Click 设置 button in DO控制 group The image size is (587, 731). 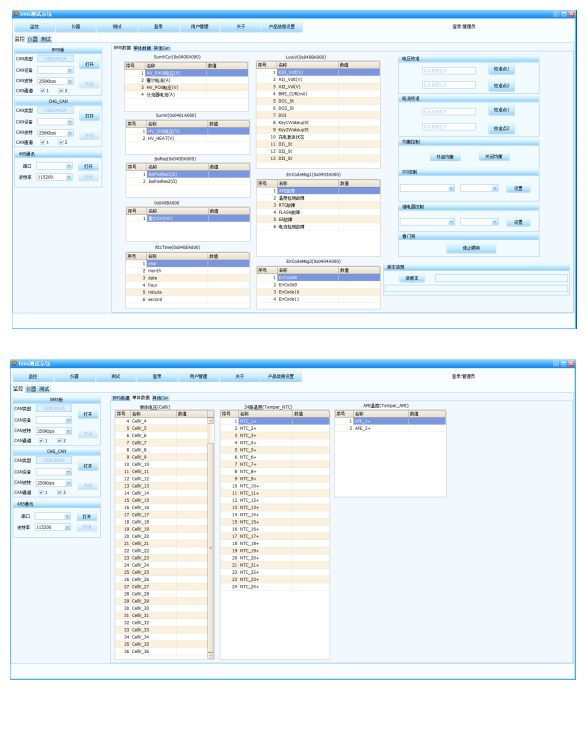tap(518, 188)
